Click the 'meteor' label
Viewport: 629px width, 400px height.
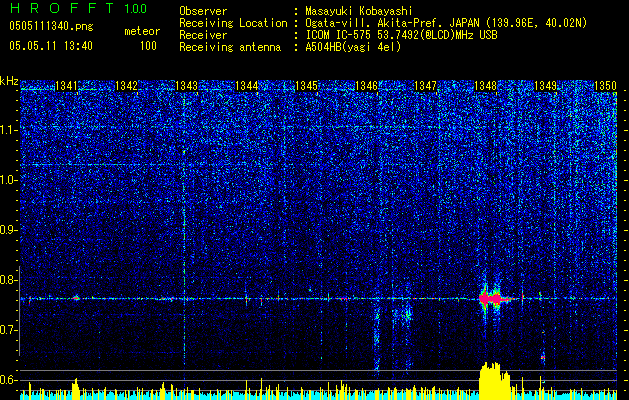click(x=142, y=31)
